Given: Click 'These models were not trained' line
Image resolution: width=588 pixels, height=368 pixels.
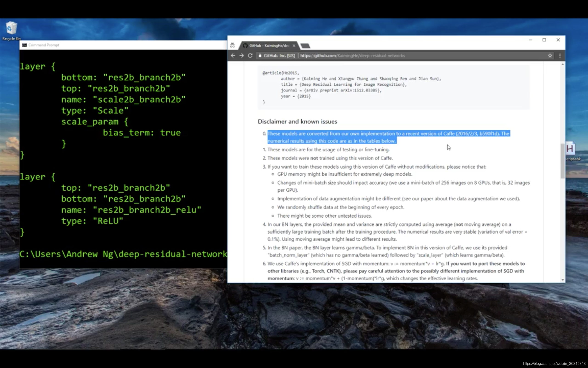Looking at the screenshot, I should 330,158.
